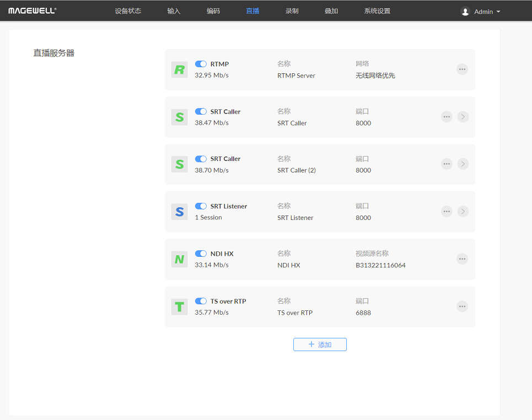
Task: Switch to the 设备状态 tab
Action: (128, 11)
